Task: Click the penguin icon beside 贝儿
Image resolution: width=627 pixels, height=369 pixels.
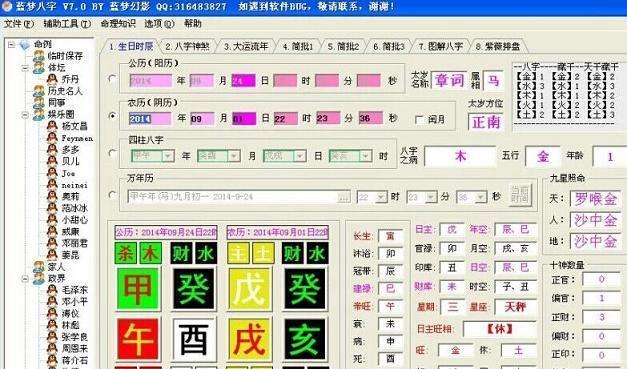Action: 52,161
